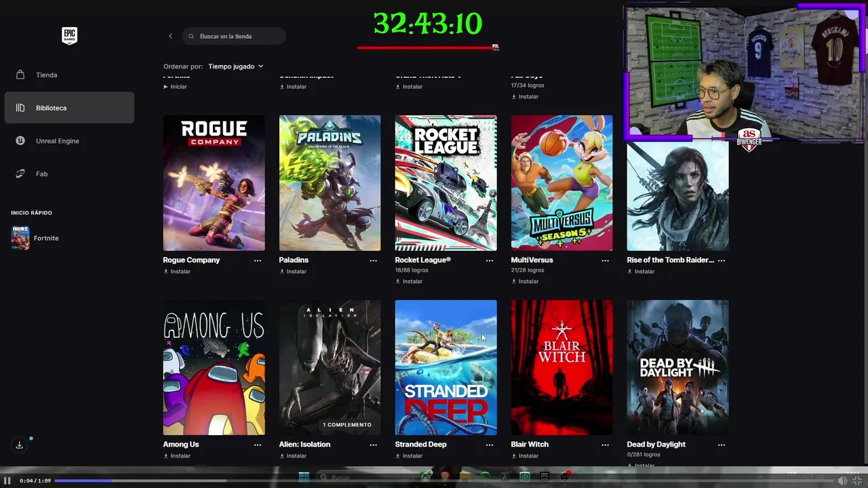Click '21/28 logros' under MultiVersus
Screen dimensions: 868x488
[528, 270]
